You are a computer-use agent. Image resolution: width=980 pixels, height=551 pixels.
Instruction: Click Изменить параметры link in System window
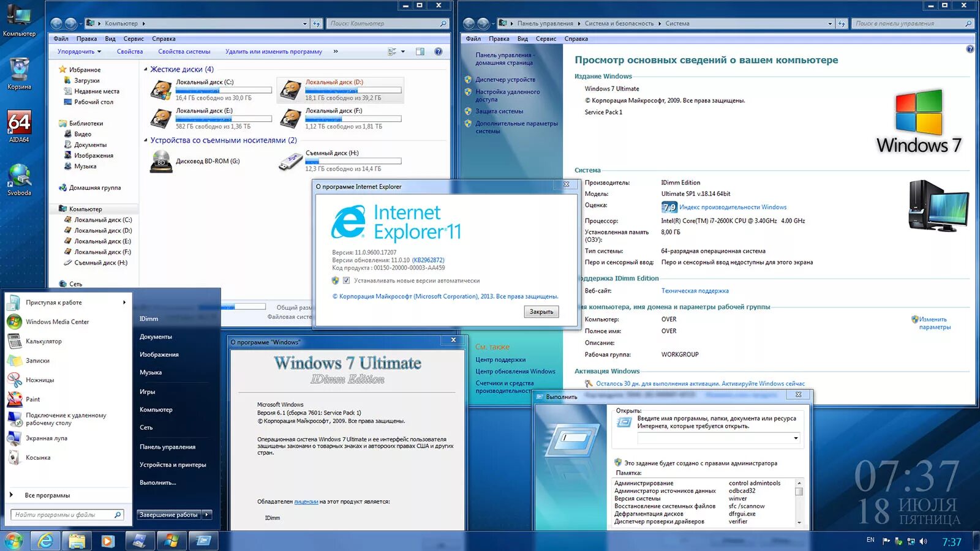[935, 323]
